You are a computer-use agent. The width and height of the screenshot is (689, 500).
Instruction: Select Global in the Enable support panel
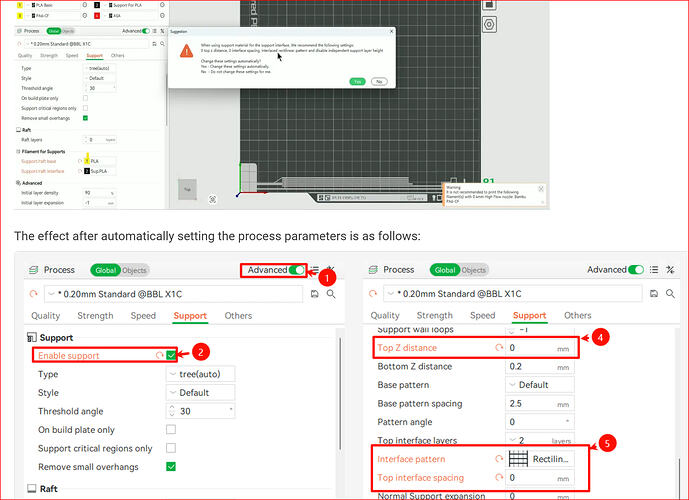click(x=105, y=270)
